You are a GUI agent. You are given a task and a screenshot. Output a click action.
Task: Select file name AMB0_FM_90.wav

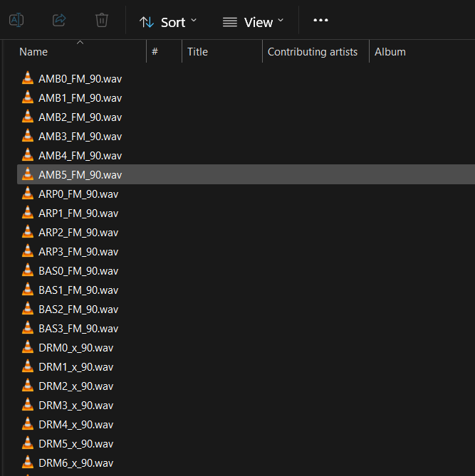pyautogui.click(x=80, y=79)
